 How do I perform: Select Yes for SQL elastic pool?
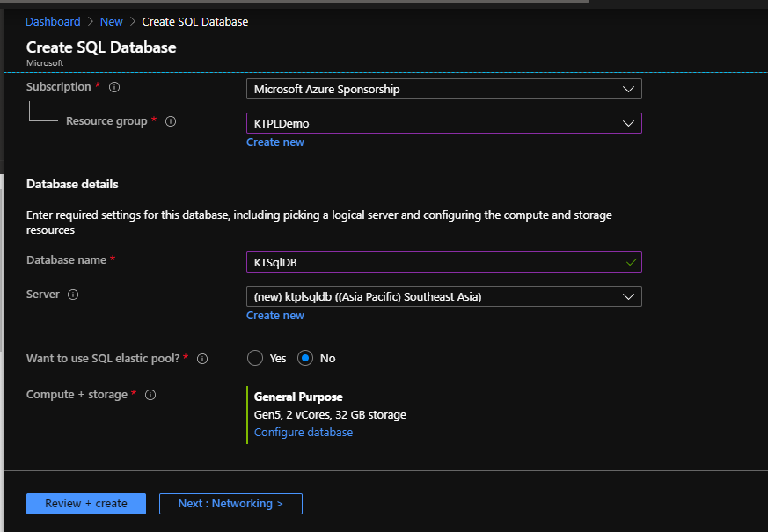(255, 358)
